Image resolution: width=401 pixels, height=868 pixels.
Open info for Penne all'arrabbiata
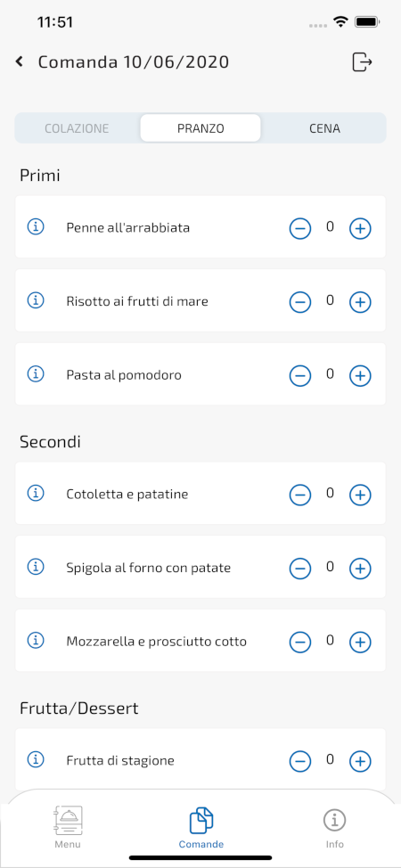pyautogui.click(x=36, y=226)
